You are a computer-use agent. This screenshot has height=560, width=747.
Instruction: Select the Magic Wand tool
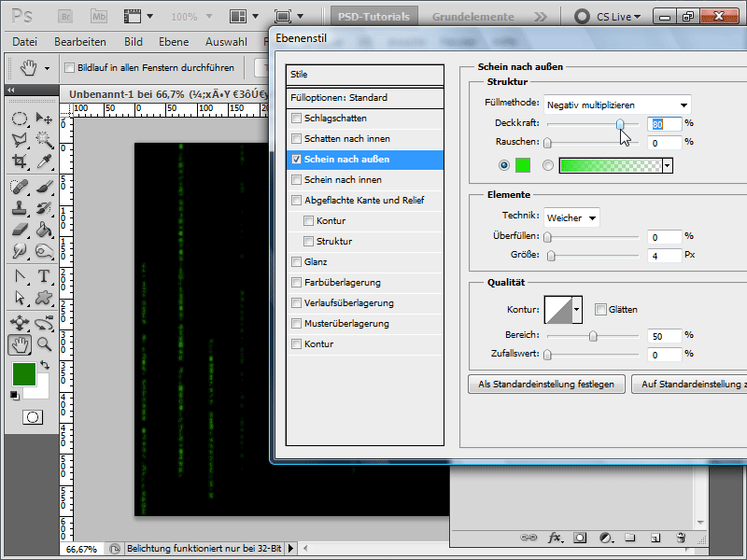pyautogui.click(x=44, y=139)
